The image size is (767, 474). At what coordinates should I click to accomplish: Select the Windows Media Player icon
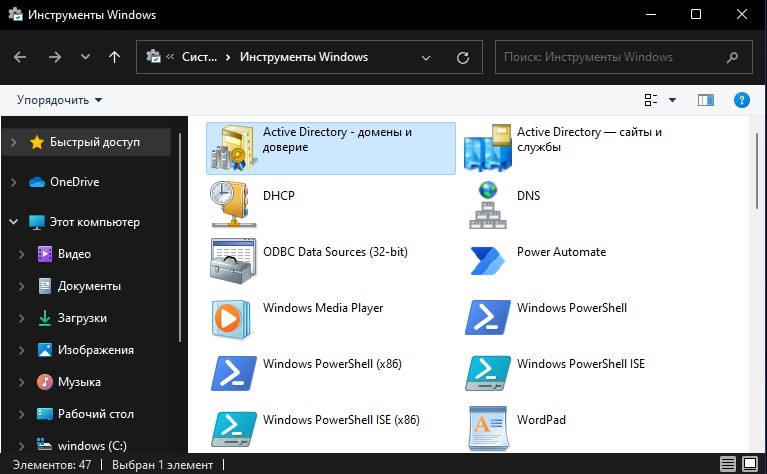(232, 319)
